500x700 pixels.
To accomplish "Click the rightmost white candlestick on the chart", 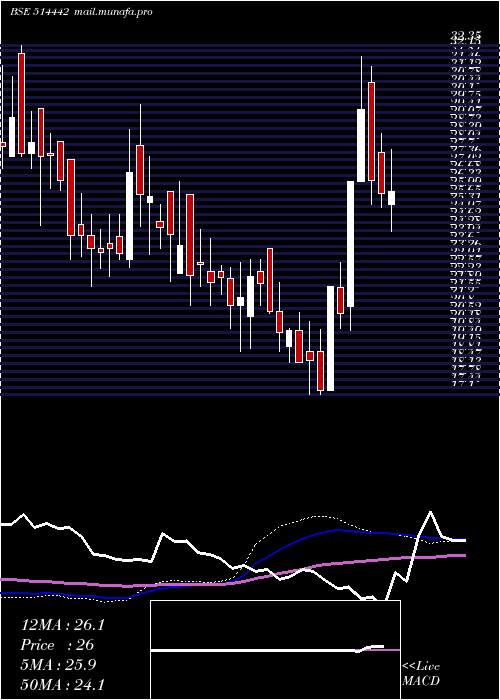I will point(392,198).
